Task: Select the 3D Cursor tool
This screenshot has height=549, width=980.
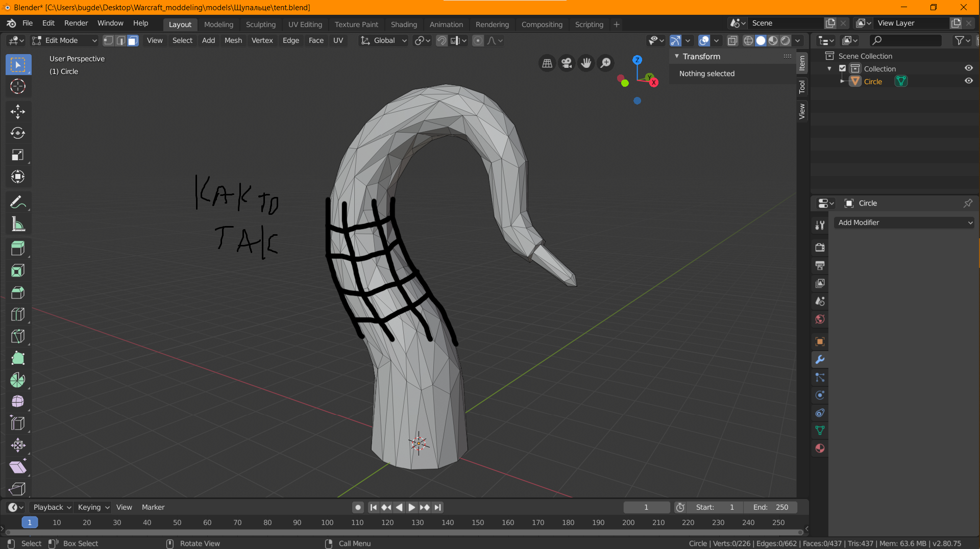Action: (x=18, y=86)
